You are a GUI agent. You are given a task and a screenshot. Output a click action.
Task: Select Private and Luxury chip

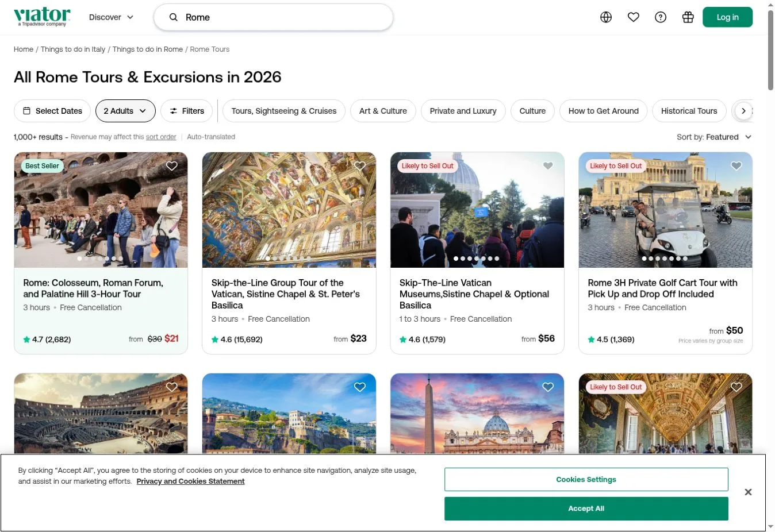(463, 111)
